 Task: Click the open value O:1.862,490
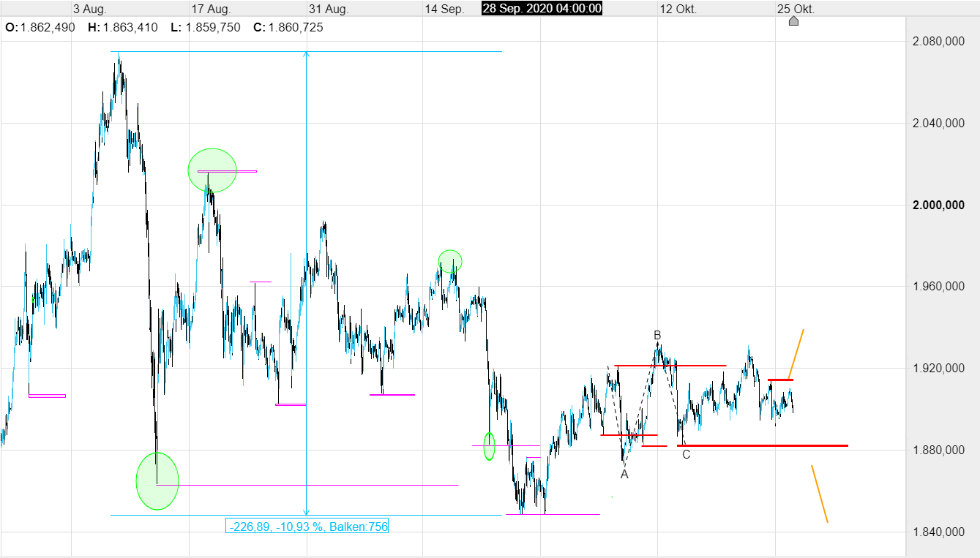[40, 27]
